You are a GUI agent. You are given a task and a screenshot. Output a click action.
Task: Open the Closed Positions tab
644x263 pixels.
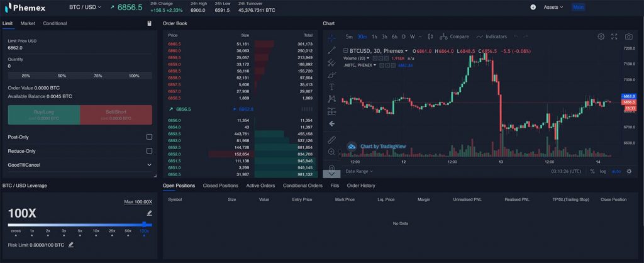pos(221,186)
